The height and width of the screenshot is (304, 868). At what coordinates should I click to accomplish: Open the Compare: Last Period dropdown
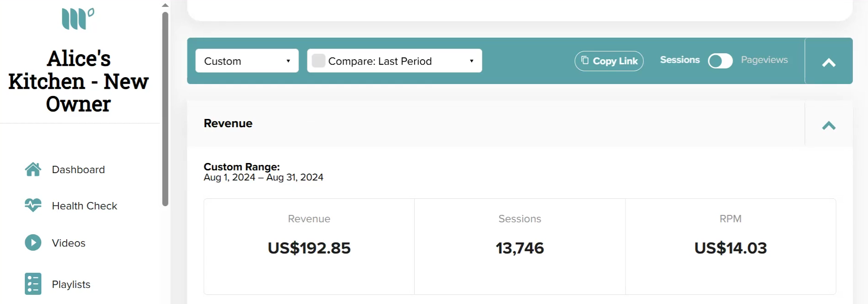point(395,61)
